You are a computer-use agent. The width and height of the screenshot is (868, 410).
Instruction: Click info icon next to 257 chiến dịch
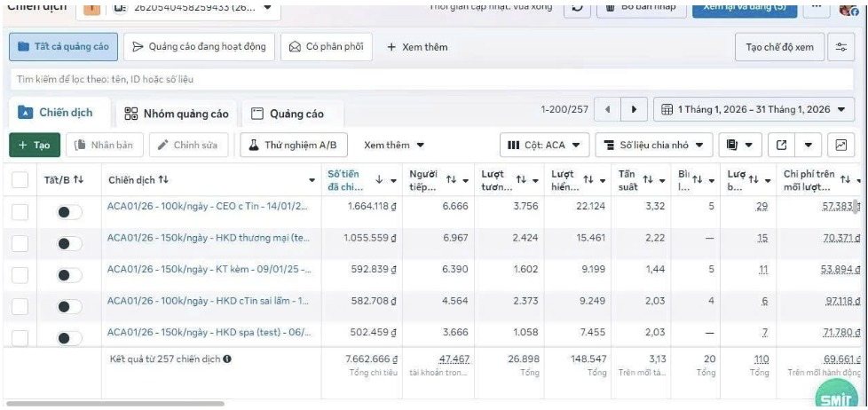pos(227,359)
